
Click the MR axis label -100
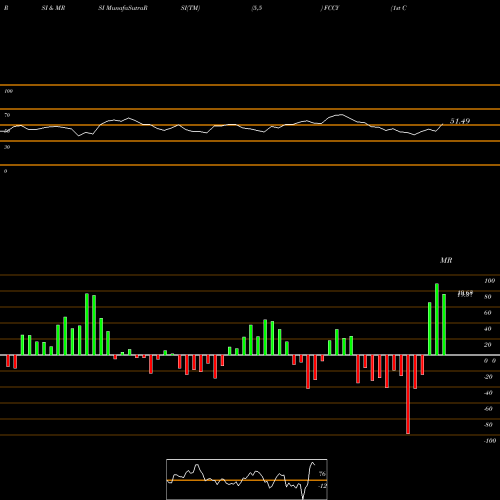(490, 441)
